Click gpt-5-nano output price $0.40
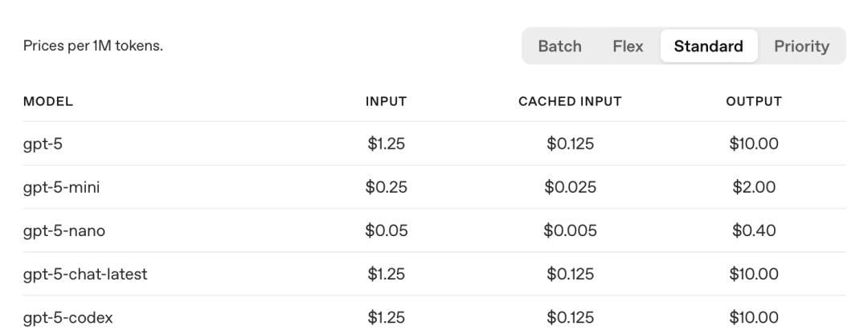The width and height of the screenshot is (868, 334). (x=753, y=230)
